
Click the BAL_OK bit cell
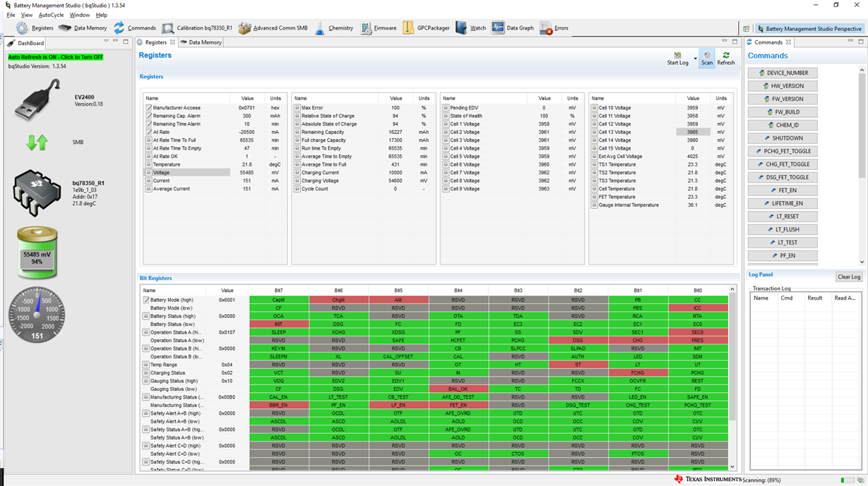[458, 389]
